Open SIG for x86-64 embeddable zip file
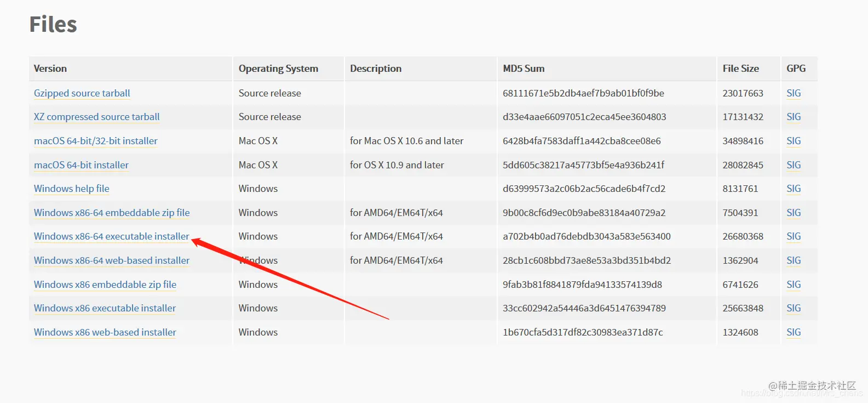 tap(794, 213)
